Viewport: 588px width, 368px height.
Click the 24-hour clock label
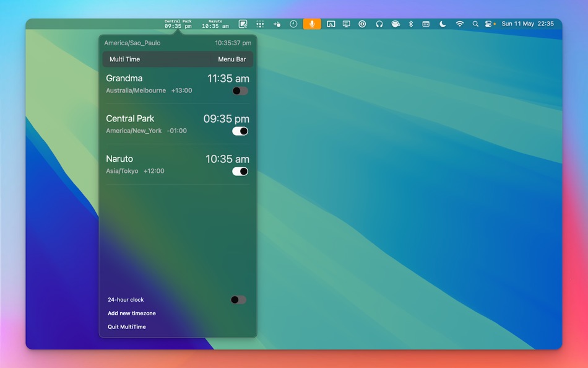pos(126,300)
